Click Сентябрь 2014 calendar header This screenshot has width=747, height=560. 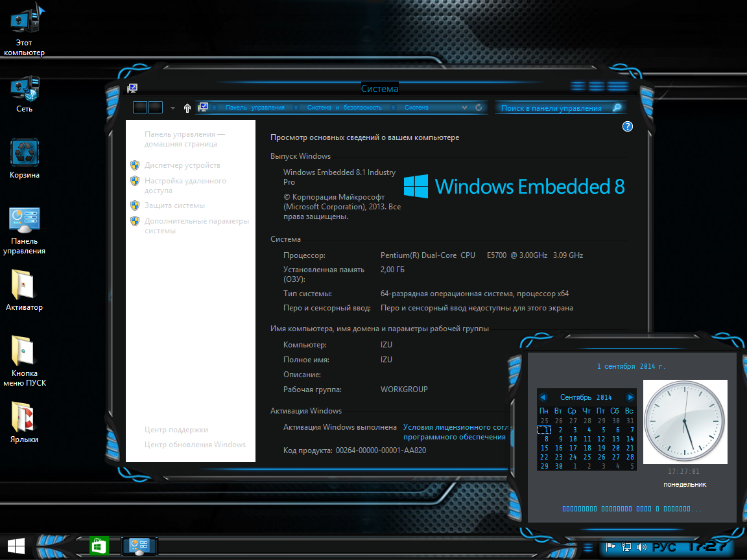tap(586, 397)
